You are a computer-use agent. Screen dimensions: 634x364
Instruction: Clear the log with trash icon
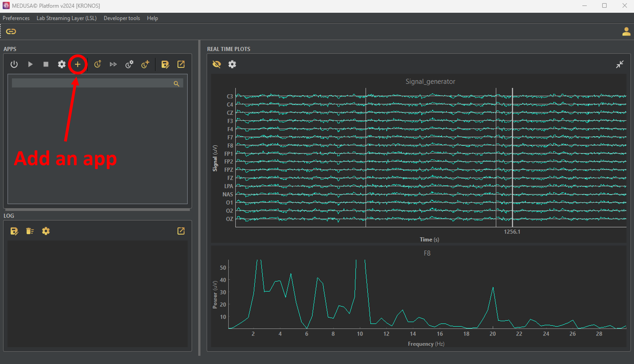click(x=30, y=231)
